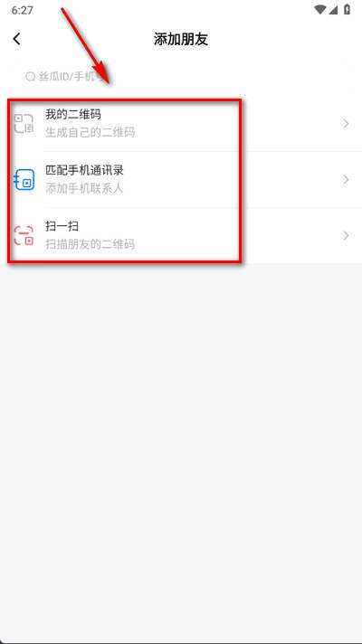Open the chevron on 匹配手机通讯录 row
The height and width of the screenshot is (644, 362).
click(x=347, y=179)
